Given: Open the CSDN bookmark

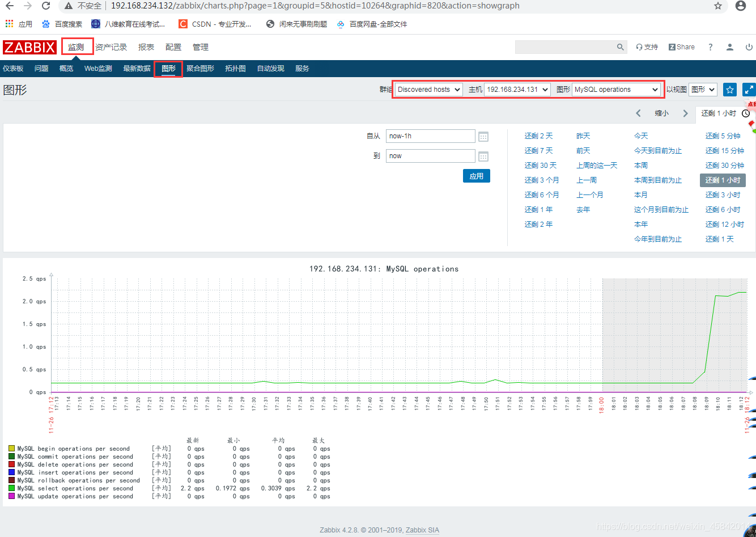Looking at the screenshot, I should tap(214, 24).
